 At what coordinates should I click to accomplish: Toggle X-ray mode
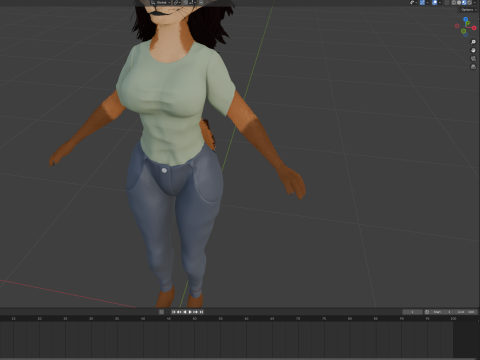click(x=447, y=2)
